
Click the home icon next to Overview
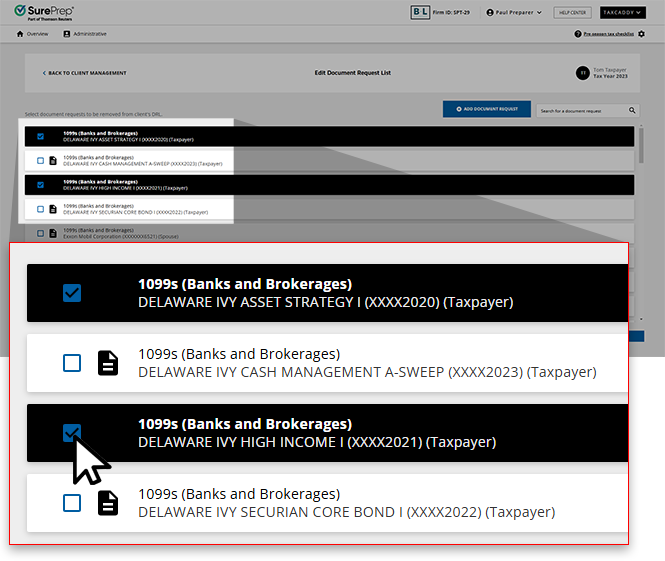[20, 34]
